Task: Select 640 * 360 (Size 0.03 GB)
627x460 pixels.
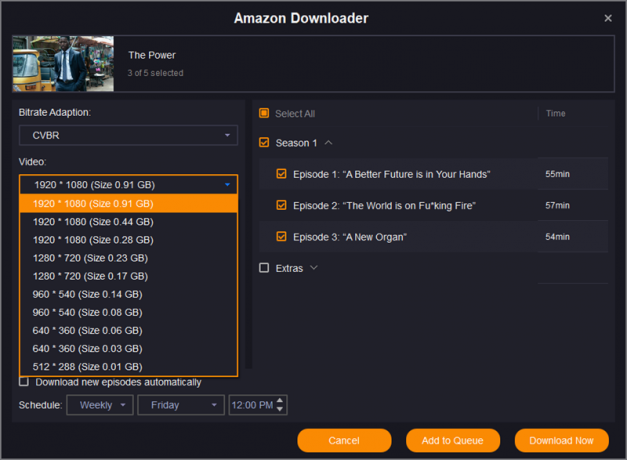Action: (x=128, y=349)
